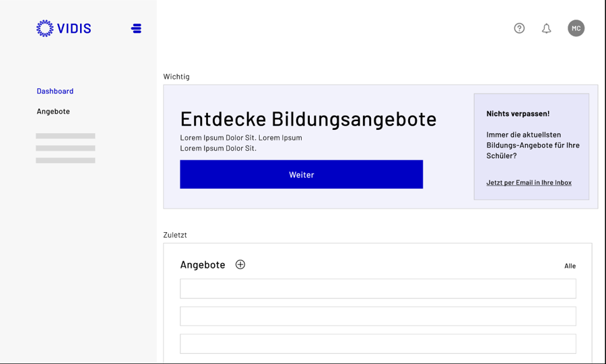The height and width of the screenshot is (364, 606).
Task: Collapse the sidebar with the stacked-bars icon
Action: (136, 28)
